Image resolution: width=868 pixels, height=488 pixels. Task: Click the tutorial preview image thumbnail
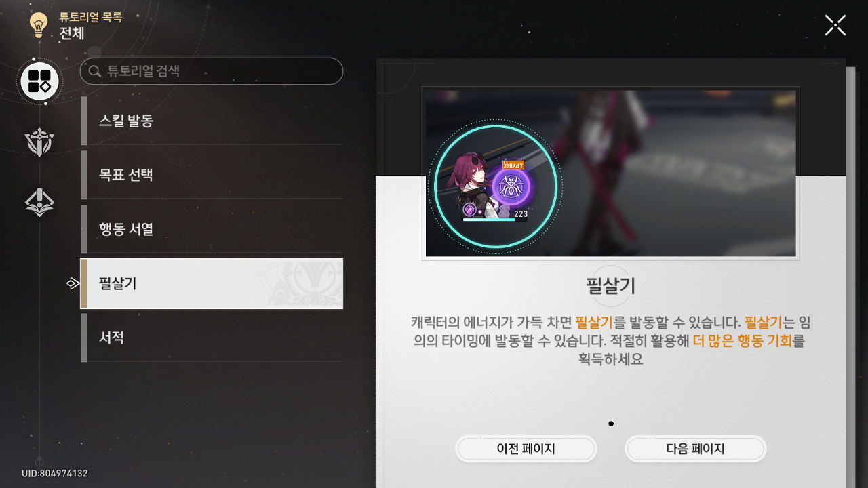click(610, 174)
